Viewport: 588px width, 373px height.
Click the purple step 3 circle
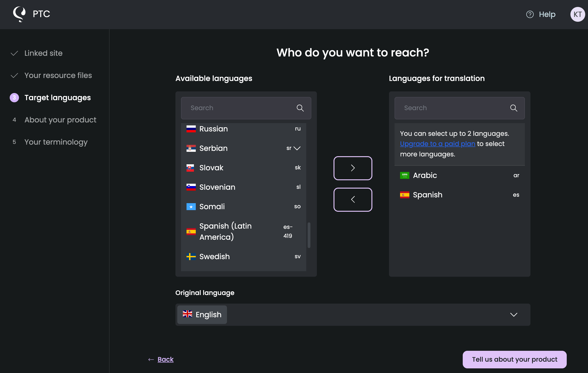pyautogui.click(x=14, y=97)
